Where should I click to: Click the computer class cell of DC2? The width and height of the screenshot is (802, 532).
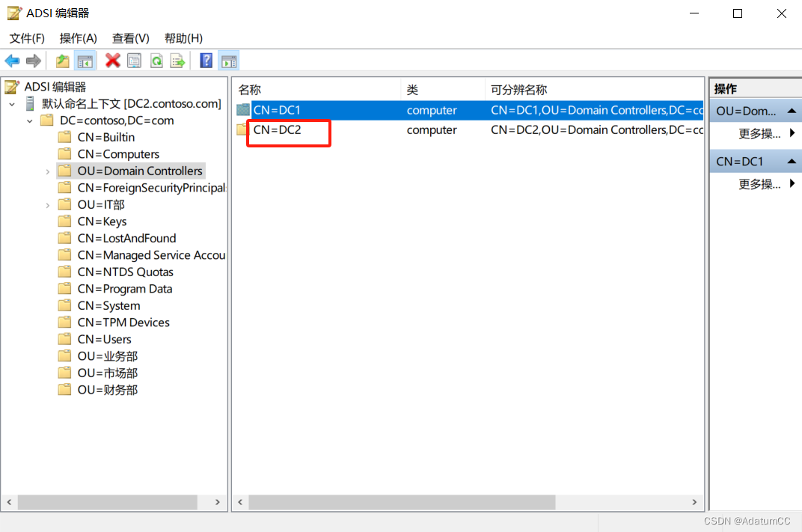(x=432, y=130)
